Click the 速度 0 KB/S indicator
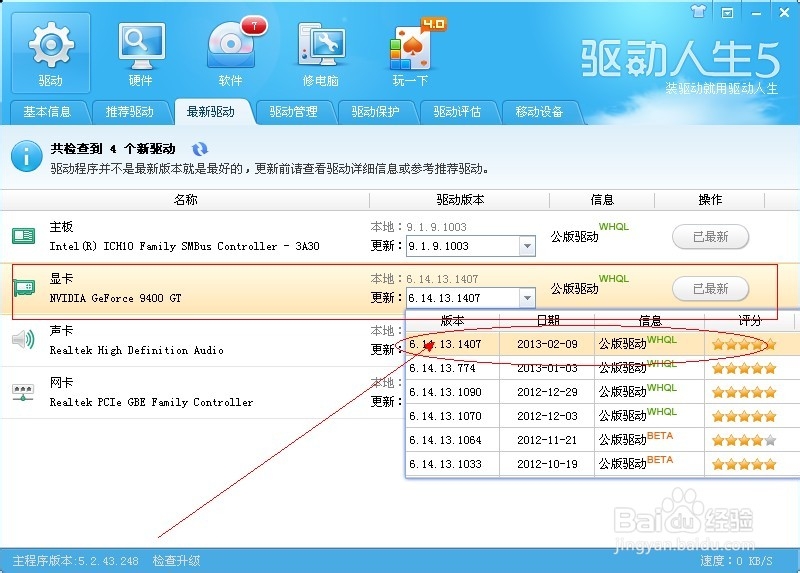800x573 pixels. [736, 561]
